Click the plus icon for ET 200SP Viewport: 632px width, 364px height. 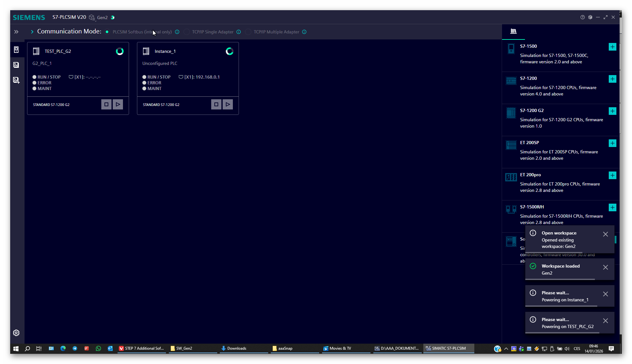[612, 143]
